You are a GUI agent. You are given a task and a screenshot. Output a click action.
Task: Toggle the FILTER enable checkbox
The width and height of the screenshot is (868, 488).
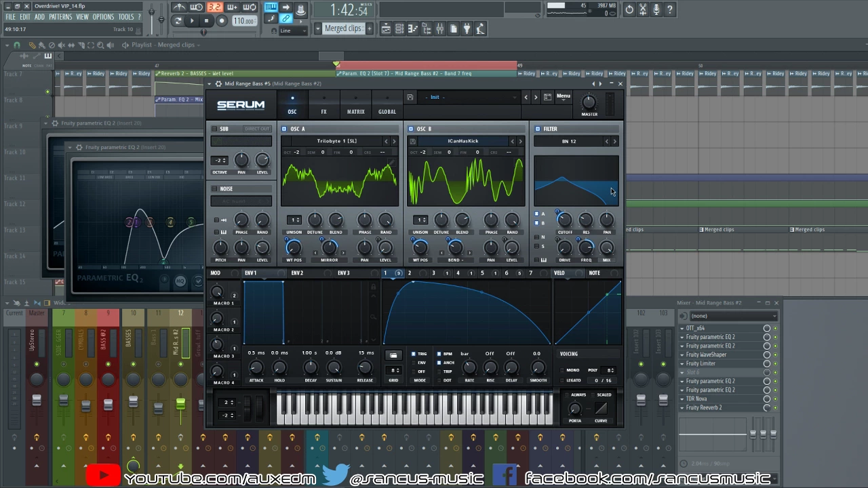pyautogui.click(x=538, y=129)
